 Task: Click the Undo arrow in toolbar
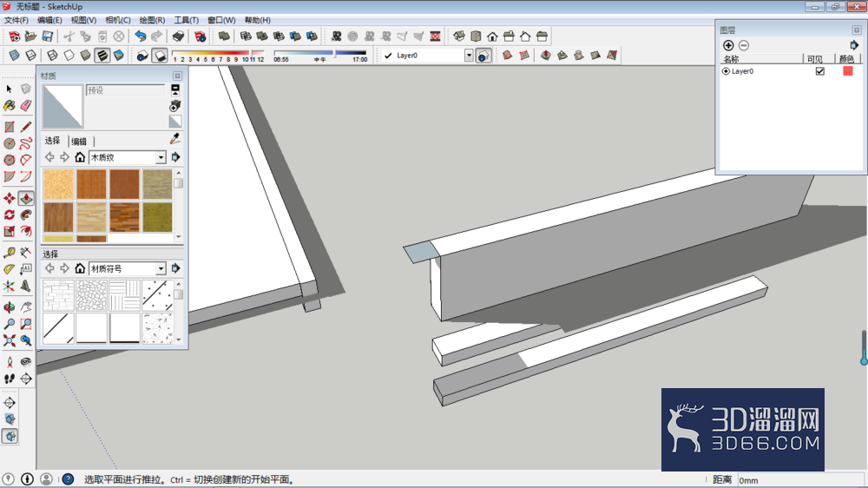point(141,36)
